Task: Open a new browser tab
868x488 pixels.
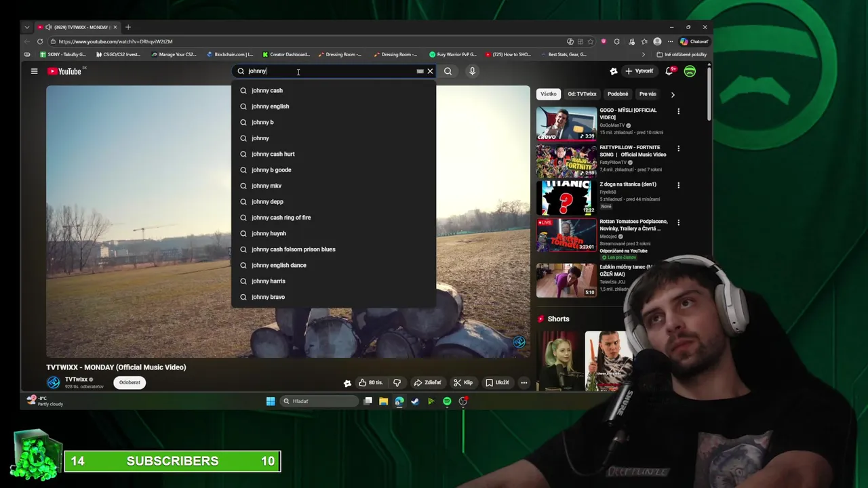Action: pyautogui.click(x=128, y=27)
